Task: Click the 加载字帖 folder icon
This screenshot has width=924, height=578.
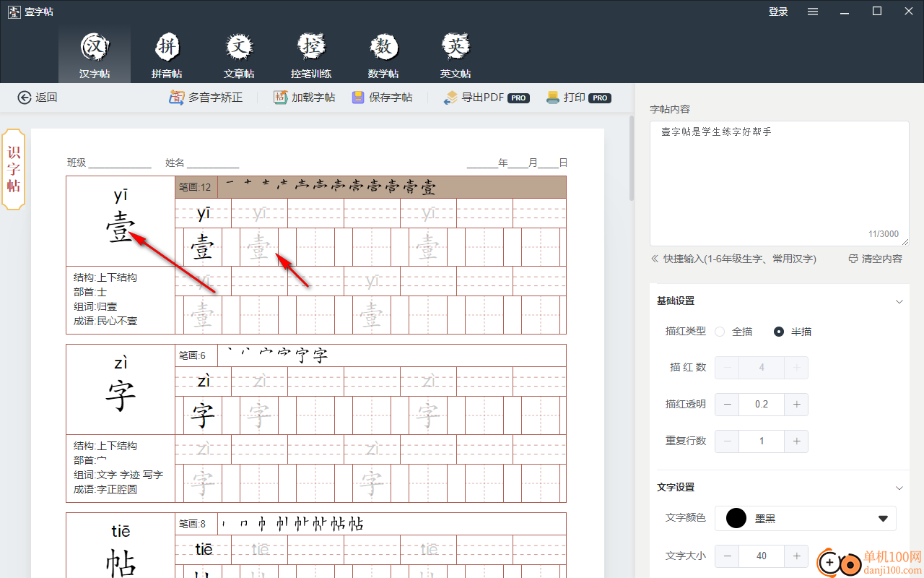Action: click(281, 98)
